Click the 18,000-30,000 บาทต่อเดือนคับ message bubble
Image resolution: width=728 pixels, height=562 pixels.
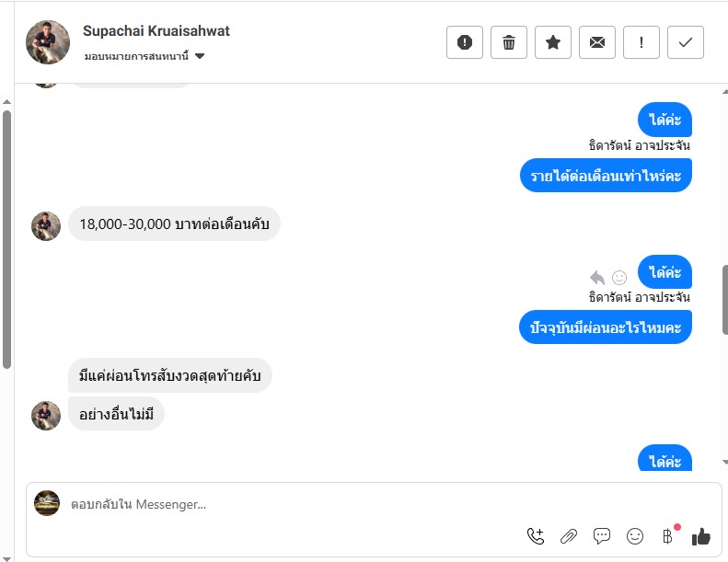pos(174,224)
